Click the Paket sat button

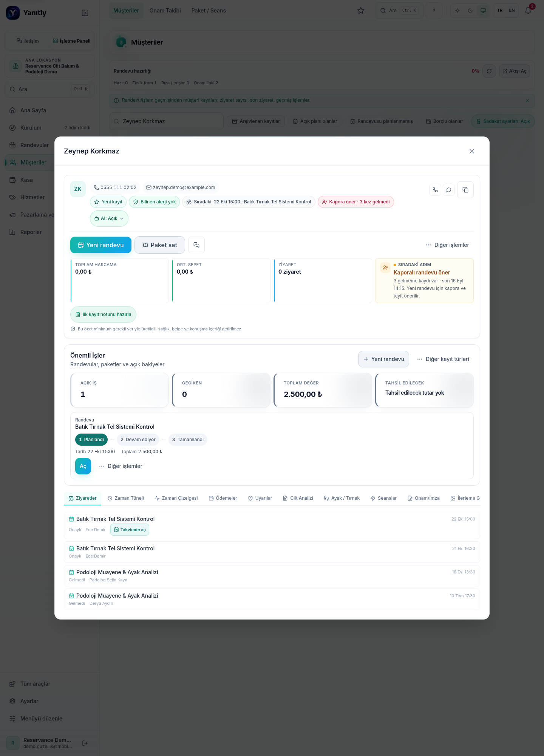coord(160,245)
